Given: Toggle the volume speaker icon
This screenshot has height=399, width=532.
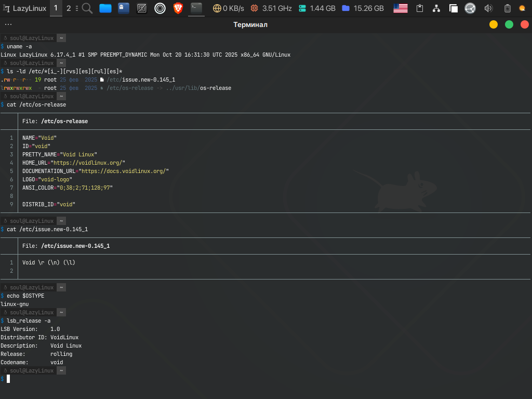Looking at the screenshot, I should tap(488, 8).
